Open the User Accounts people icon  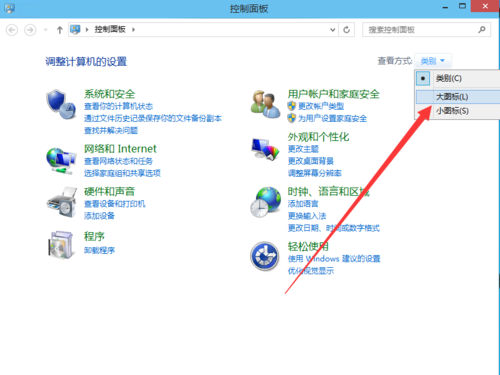pyautogui.click(x=265, y=104)
